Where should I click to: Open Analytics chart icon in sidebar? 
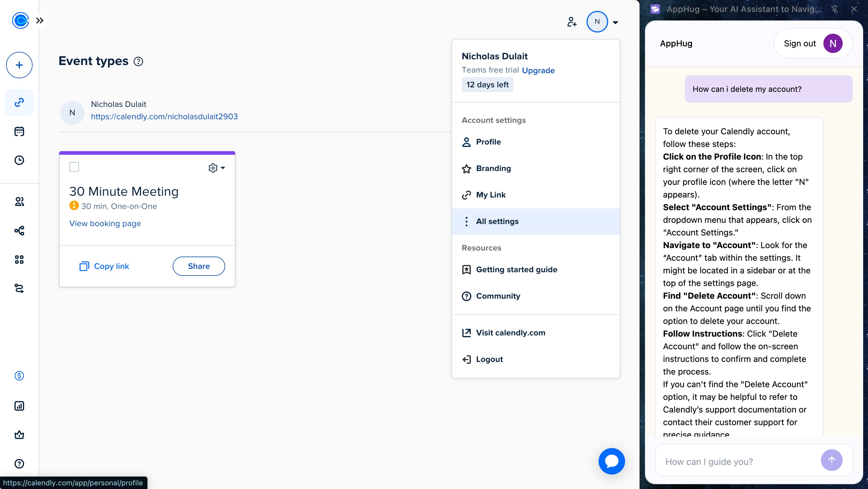pos(19,406)
